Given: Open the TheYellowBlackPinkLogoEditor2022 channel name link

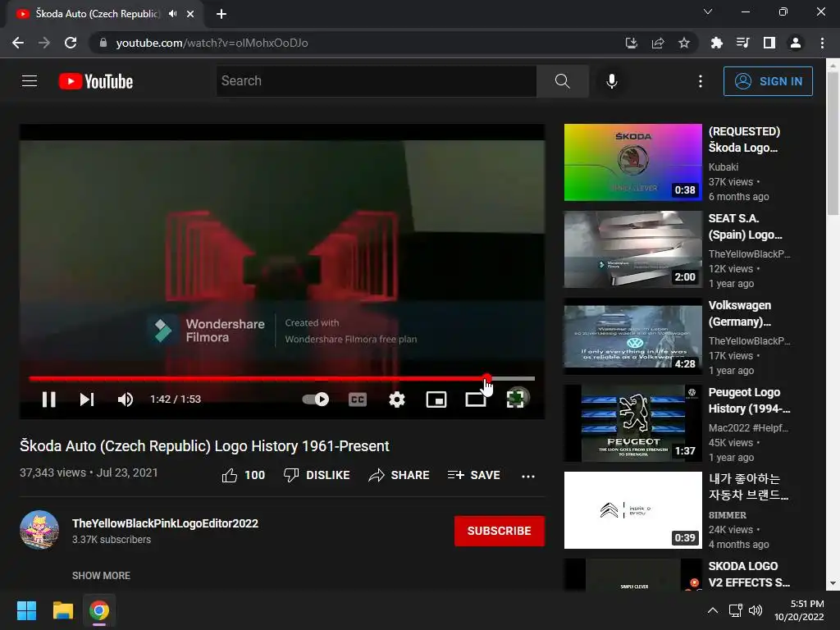Looking at the screenshot, I should (x=165, y=523).
